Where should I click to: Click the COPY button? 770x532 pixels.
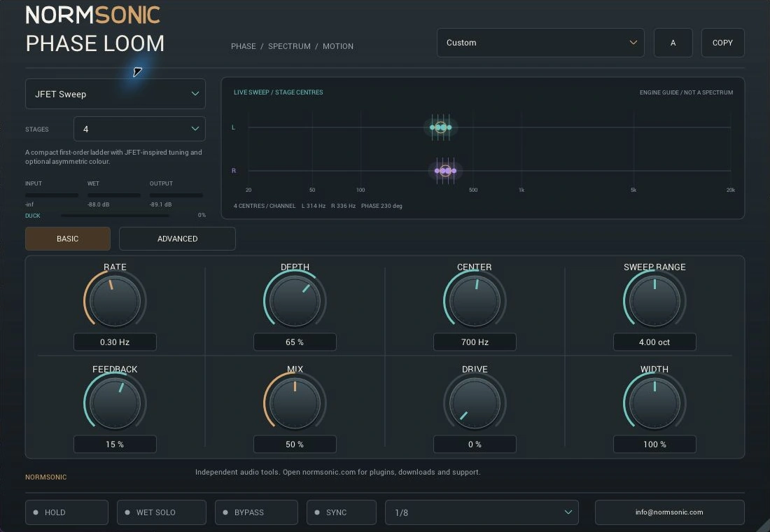[x=723, y=43]
